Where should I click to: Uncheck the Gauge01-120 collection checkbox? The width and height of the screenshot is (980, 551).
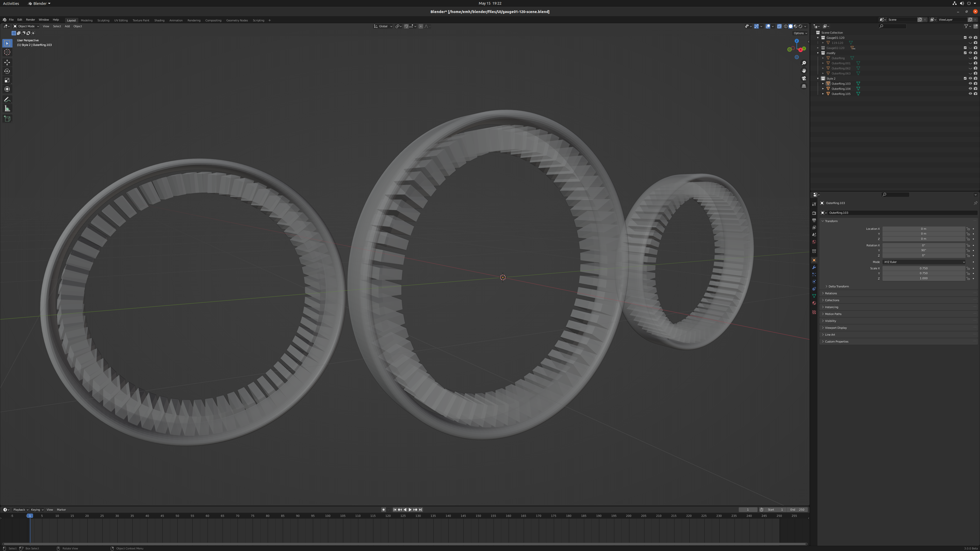(x=965, y=38)
